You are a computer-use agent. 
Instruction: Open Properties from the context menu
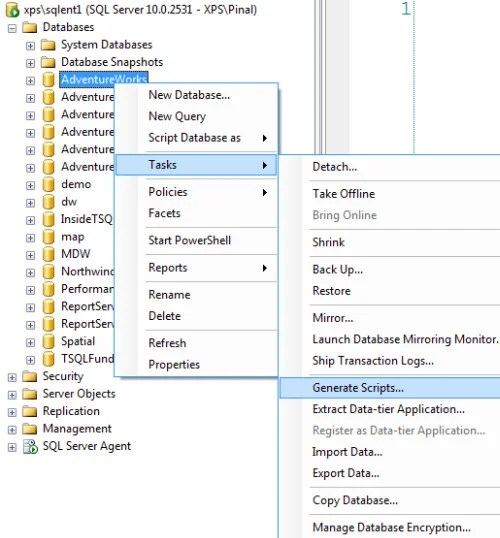pyautogui.click(x=196, y=364)
